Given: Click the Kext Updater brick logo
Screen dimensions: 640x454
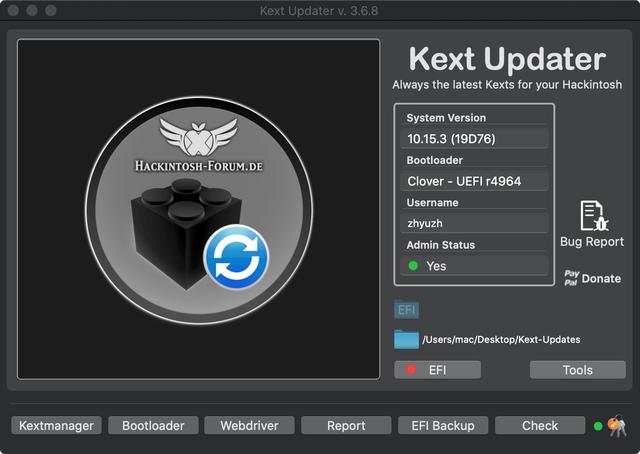Looking at the screenshot, I should [199, 210].
